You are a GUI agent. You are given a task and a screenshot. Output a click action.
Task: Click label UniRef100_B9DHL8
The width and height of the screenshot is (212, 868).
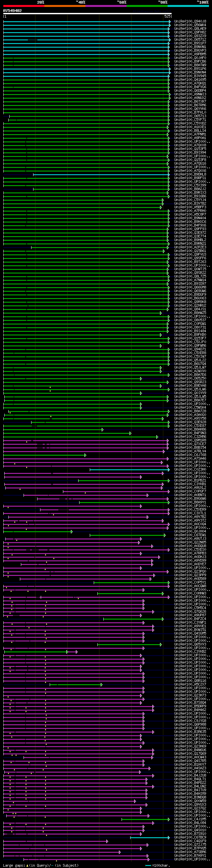tap(190, 175)
